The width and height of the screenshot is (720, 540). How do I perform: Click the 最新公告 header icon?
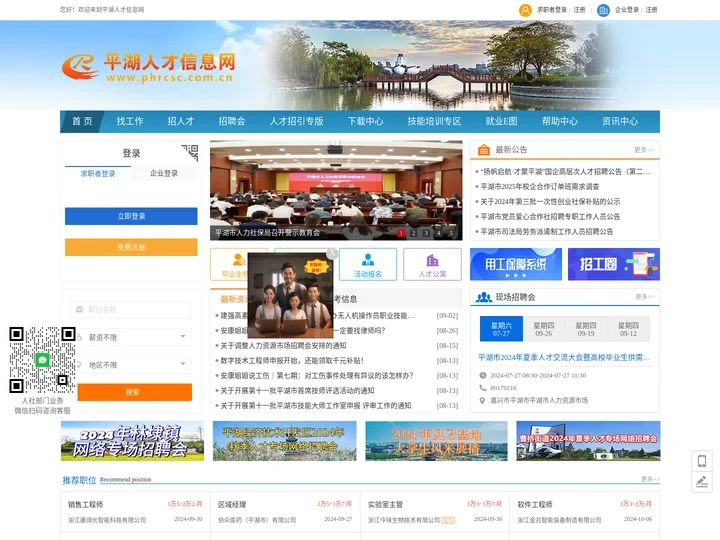(484, 150)
